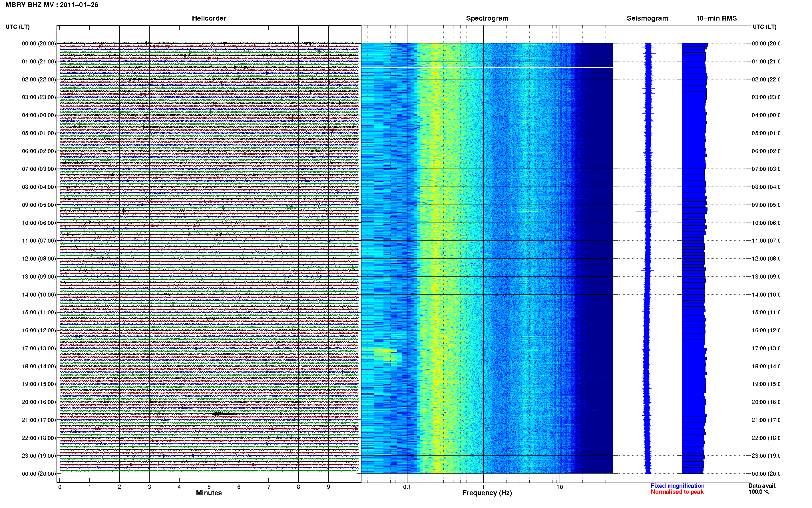Screen dimensions: 812x508
Task: Select the left 15:00 (11:00) time label
Action: [x=39, y=313]
